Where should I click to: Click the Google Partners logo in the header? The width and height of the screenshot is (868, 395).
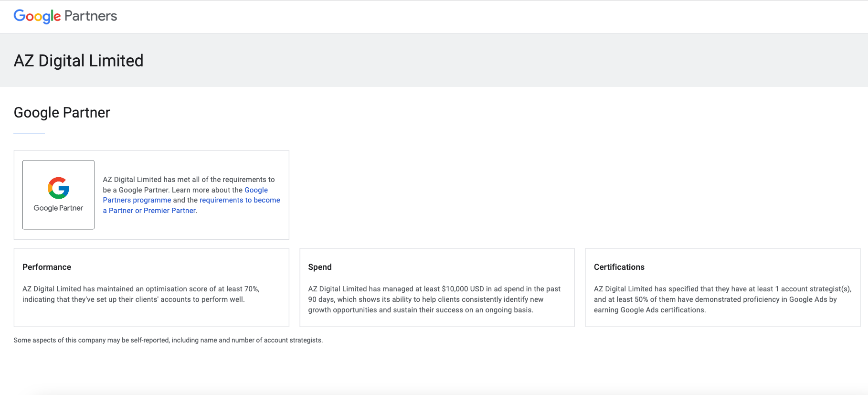(x=65, y=16)
